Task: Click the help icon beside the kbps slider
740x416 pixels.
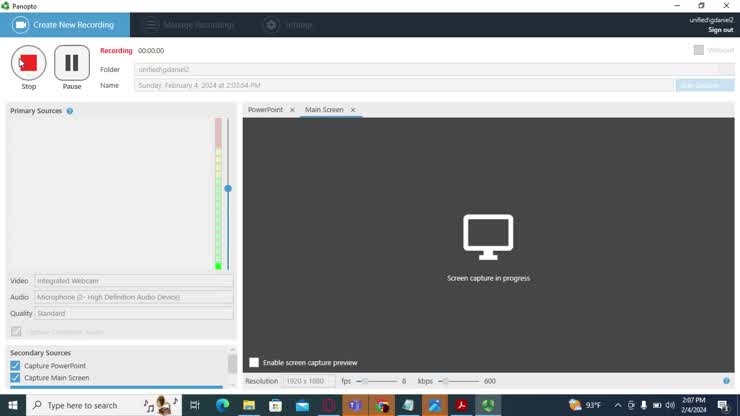Action: click(x=726, y=381)
